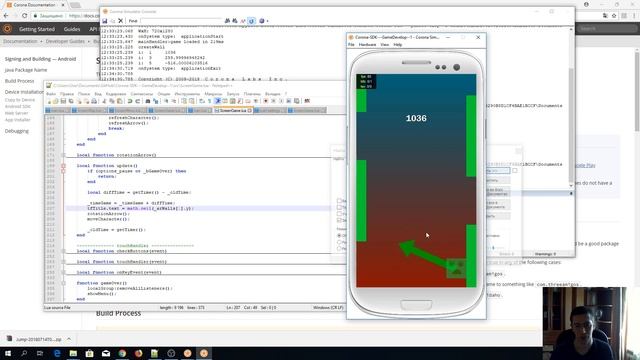Screen dimensions: 640x360
Task: Click the browser reload icon
Action: coord(24,16)
